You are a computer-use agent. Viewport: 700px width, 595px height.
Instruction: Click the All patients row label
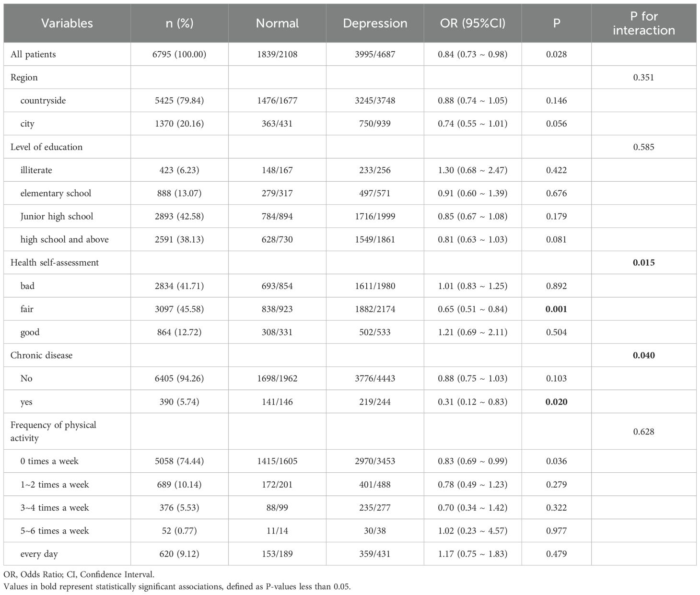(x=33, y=54)
